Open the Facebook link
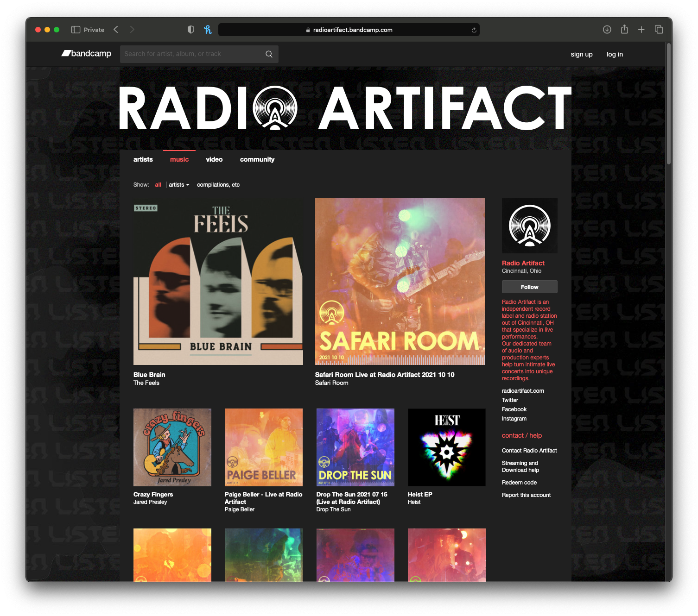This screenshot has width=698, height=616. pyautogui.click(x=514, y=409)
